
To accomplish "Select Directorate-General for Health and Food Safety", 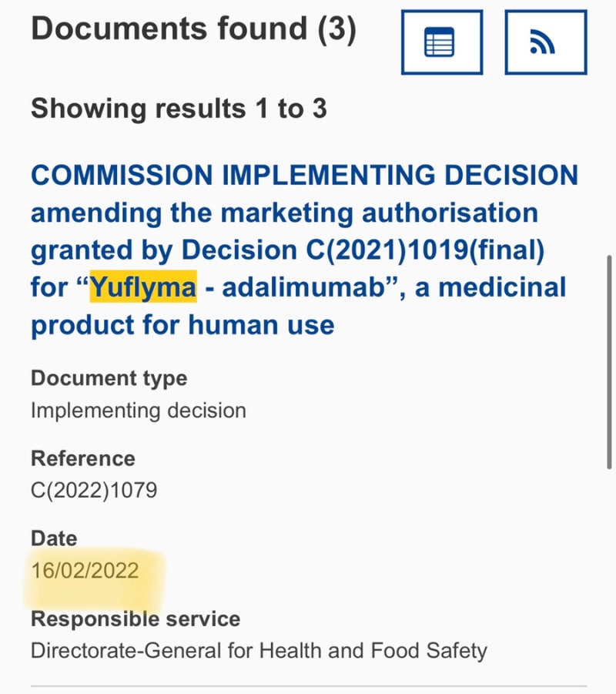I will click(259, 650).
